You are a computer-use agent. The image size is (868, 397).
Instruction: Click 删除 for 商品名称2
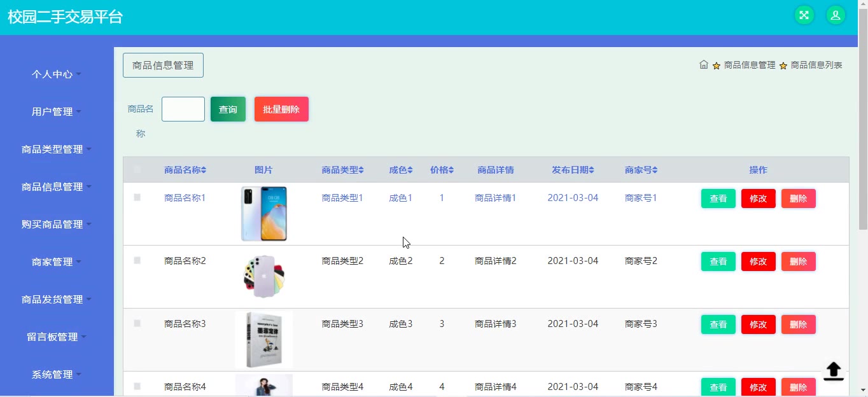tap(799, 261)
